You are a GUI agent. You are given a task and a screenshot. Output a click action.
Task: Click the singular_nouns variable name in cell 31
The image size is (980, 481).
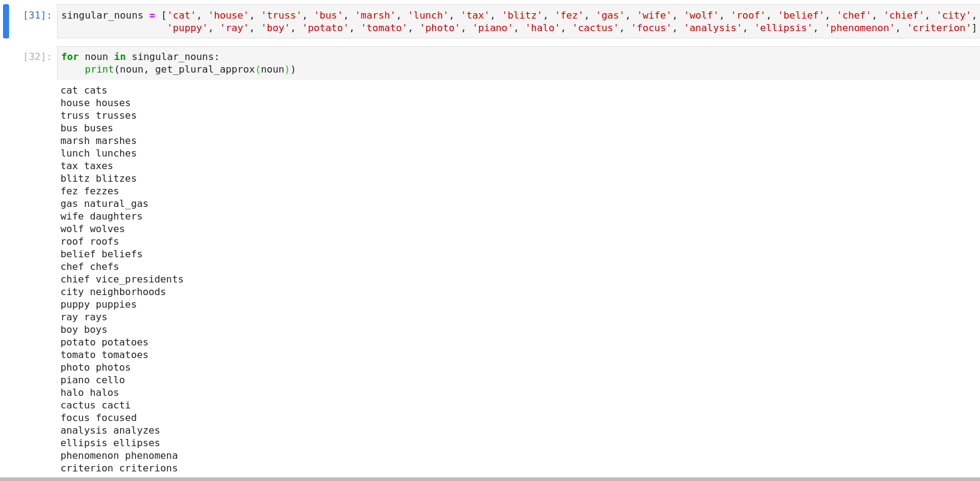click(x=102, y=15)
